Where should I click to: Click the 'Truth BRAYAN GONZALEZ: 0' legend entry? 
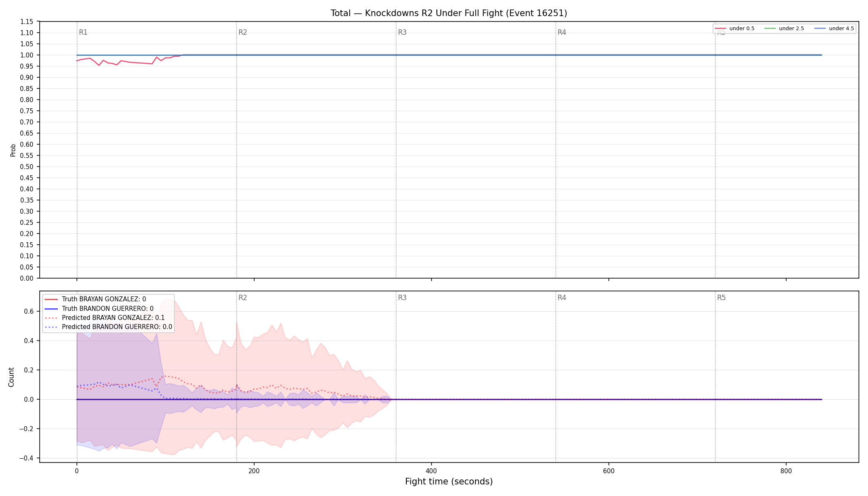(95, 299)
